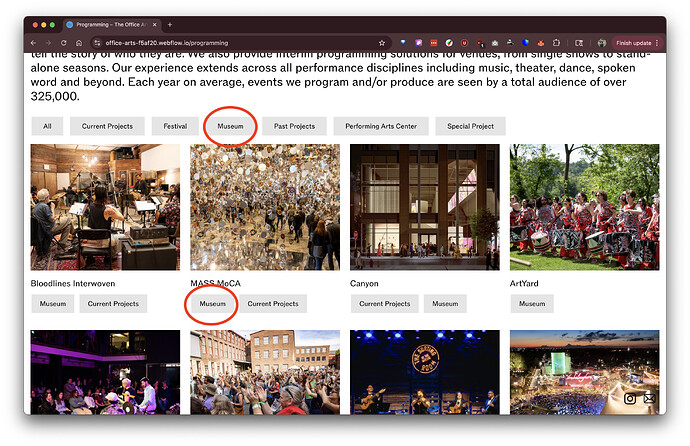Open Chrome menu three dots
690x446 pixels.
click(x=657, y=43)
